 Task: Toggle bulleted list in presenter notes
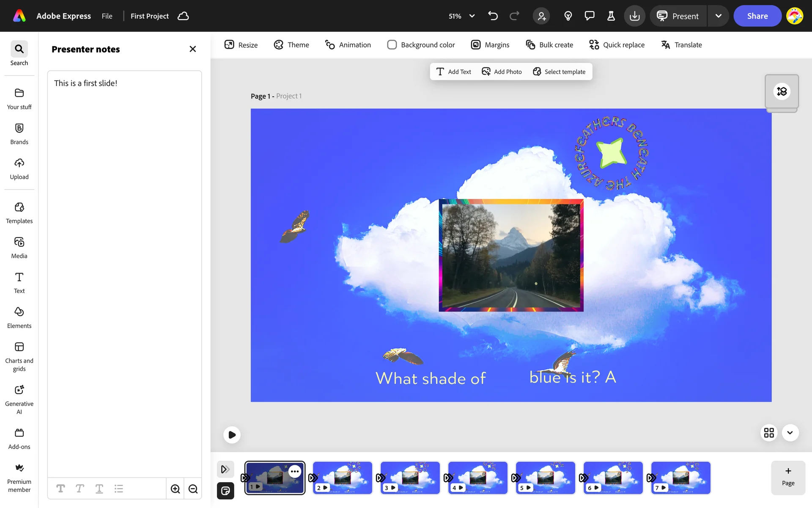pos(118,489)
